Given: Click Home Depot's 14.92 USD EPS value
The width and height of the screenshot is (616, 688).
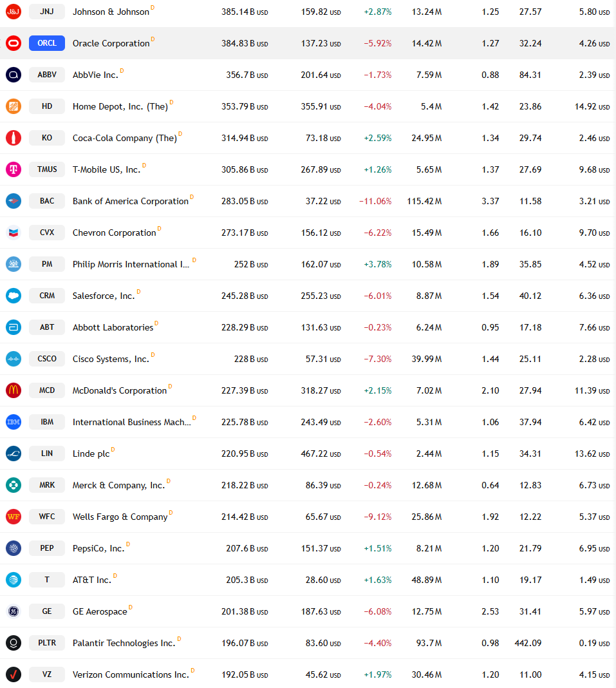Looking at the screenshot, I should pos(592,107).
